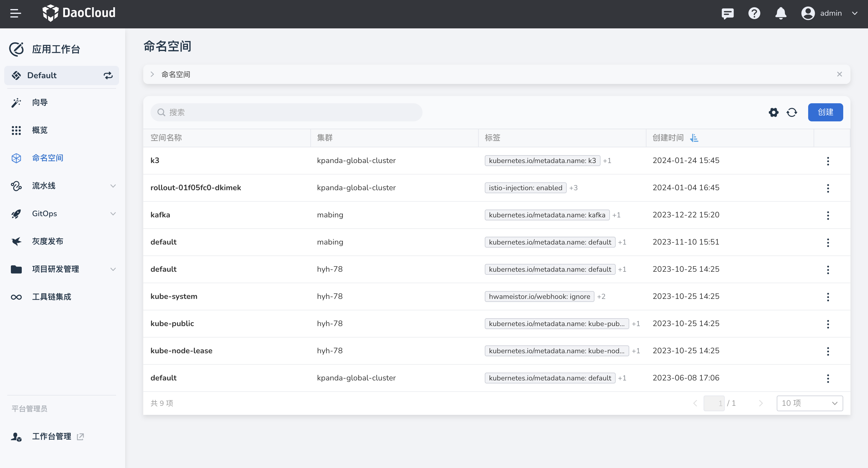
Task: Select the 概览 overview icon in sidebar
Action: pyautogui.click(x=16, y=130)
